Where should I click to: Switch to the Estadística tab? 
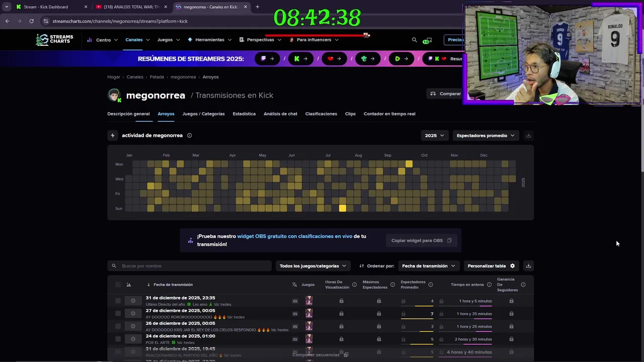244,114
